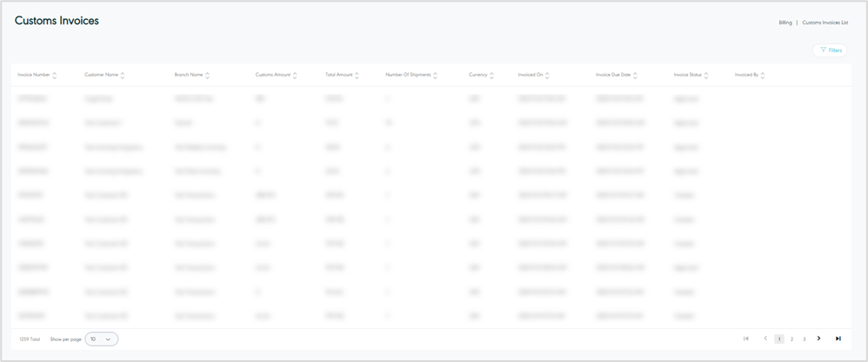The image size is (868, 362).
Task: Go to page 2
Action: point(791,339)
